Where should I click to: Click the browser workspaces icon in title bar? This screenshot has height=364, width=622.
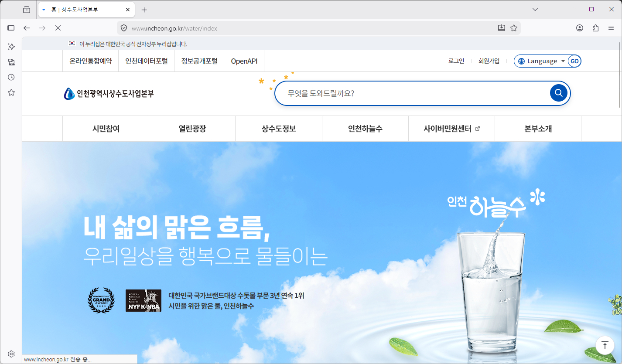27,10
